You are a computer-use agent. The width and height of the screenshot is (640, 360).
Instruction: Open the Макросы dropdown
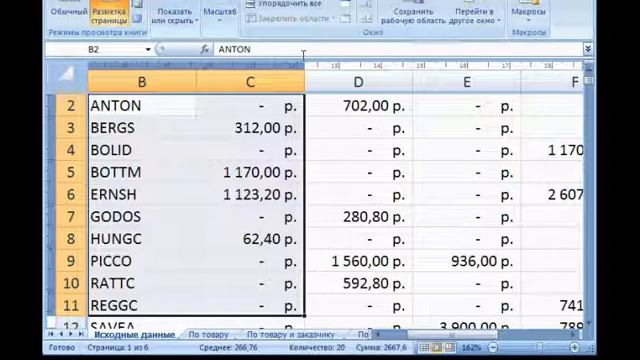click(x=528, y=15)
